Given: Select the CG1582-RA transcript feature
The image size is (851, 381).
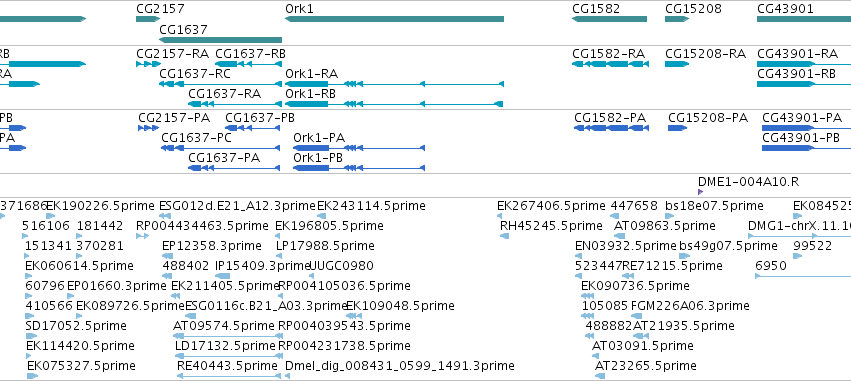Looking at the screenshot, I should [x=609, y=64].
